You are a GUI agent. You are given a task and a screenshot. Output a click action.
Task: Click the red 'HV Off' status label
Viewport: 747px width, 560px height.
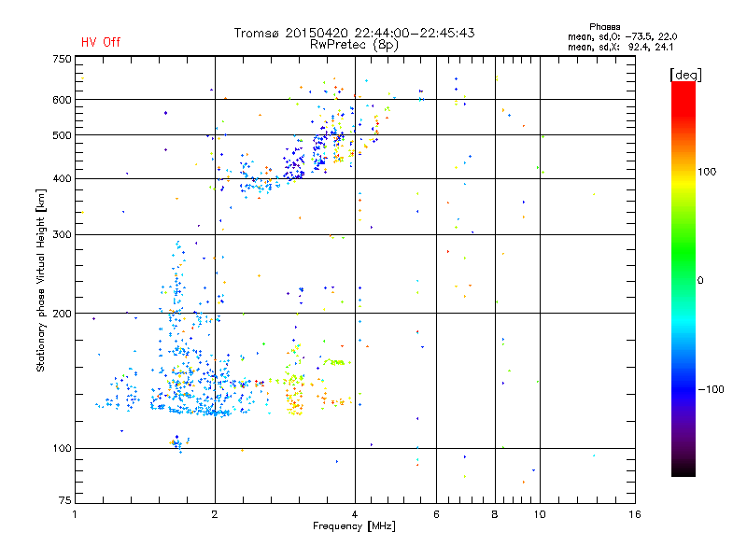101,42
